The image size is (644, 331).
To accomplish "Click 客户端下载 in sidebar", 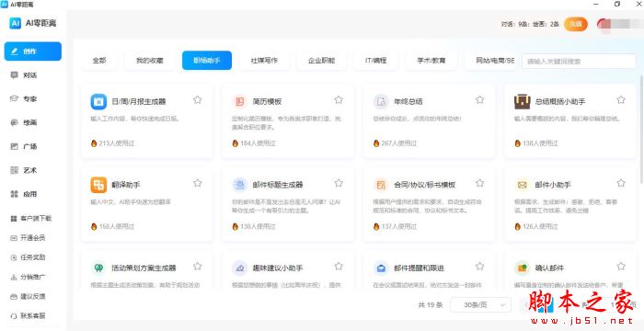I will click(x=31, y=219).
